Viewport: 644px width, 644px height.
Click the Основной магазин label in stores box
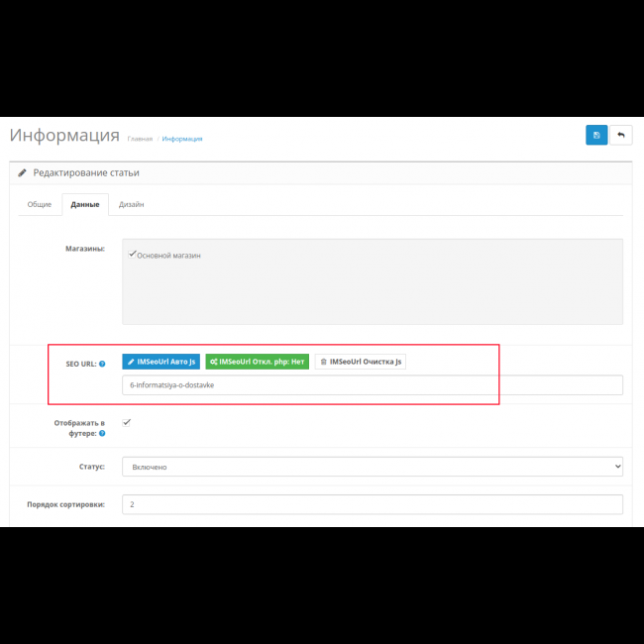169,256
